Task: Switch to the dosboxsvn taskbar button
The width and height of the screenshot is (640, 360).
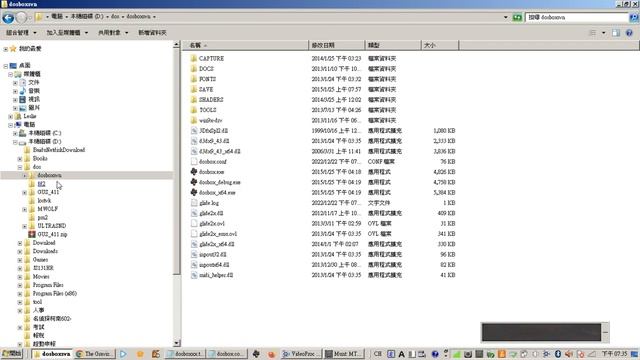Action: point(52,354)
